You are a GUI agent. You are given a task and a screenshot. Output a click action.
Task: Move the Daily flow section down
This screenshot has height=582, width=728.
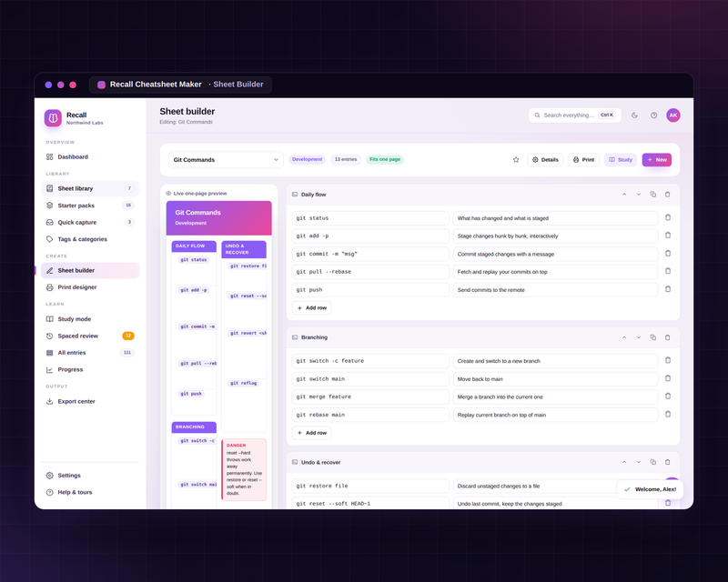click(639, 195)
